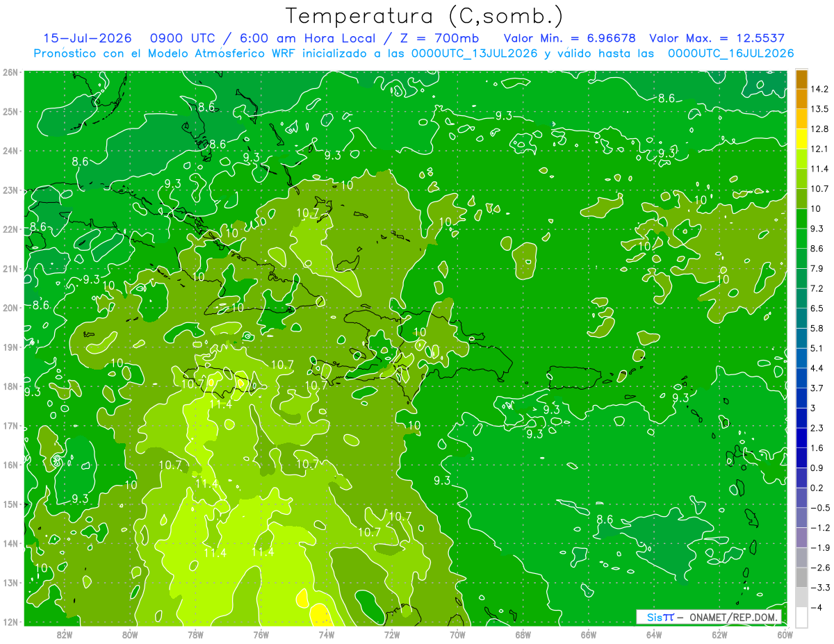Pick the yellow swatch between 12.1 and 12.8
The image size is (834, 644).
pyautogui.click(x=801, y=139)
